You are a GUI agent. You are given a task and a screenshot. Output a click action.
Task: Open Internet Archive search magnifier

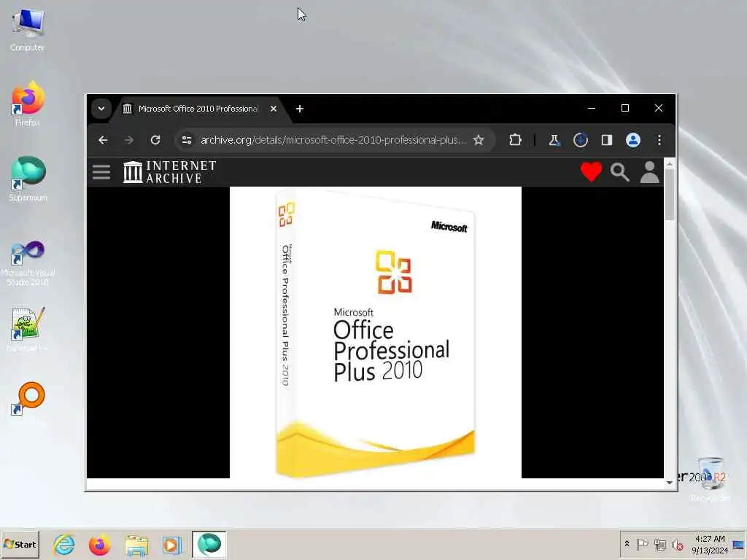(620, 172)
